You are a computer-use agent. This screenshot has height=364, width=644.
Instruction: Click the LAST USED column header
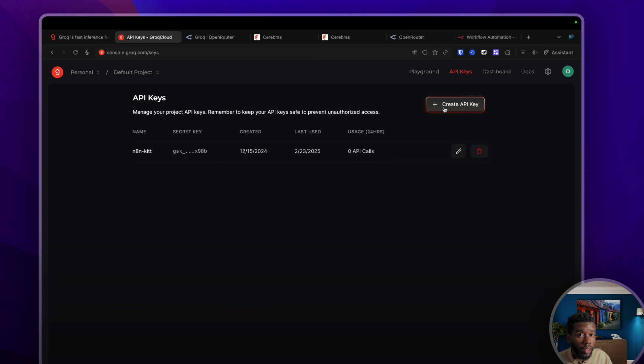308,132
